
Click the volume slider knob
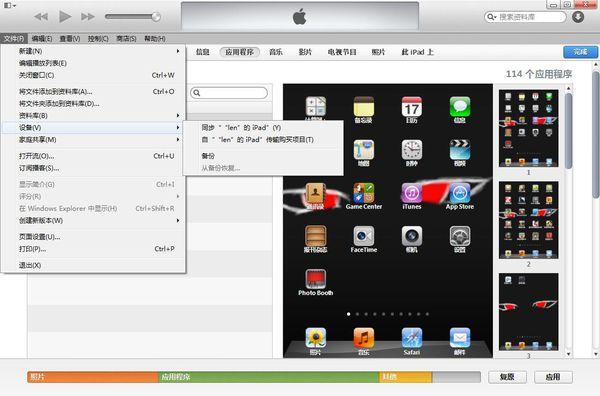coord(156,16)
